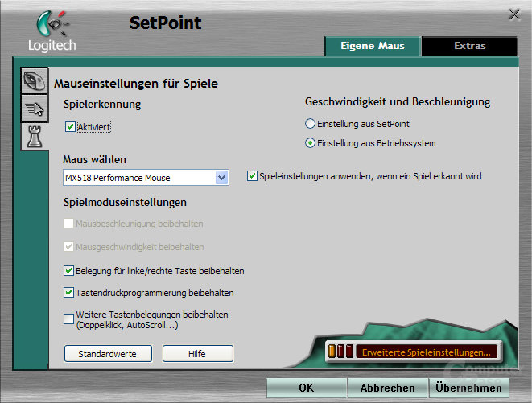This screenshot has height=403, width=532.
Task: Toggle the Aktiviert checkbox
Action: tap(70, 127)
